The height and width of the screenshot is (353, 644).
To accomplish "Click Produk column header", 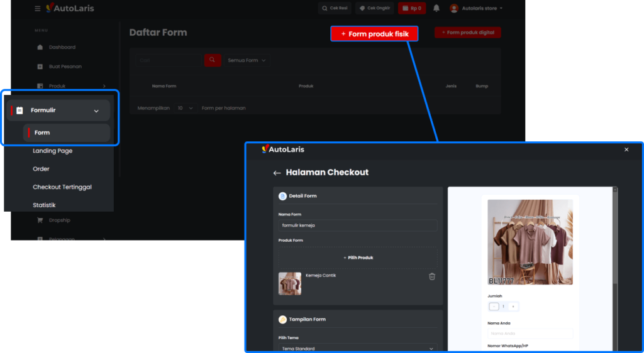I will click(x=306, y=86).
